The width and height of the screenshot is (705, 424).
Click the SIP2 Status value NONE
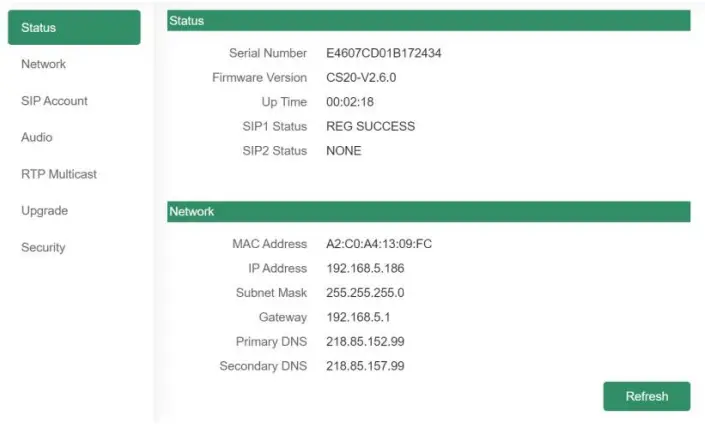344,151
